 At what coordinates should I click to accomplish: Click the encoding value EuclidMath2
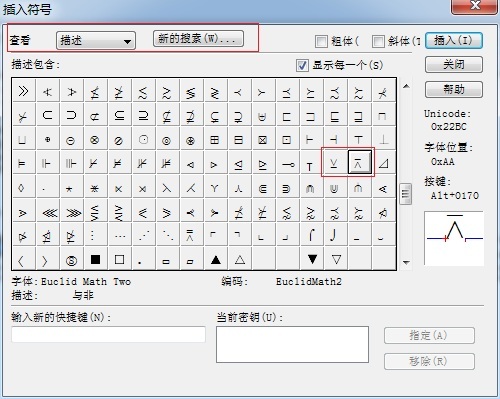(x=309, y=282)
